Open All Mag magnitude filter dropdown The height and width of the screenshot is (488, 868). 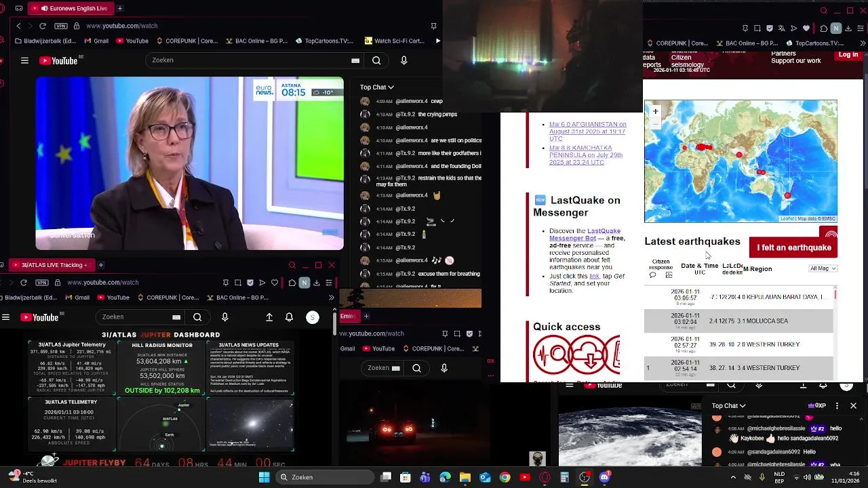823,268
